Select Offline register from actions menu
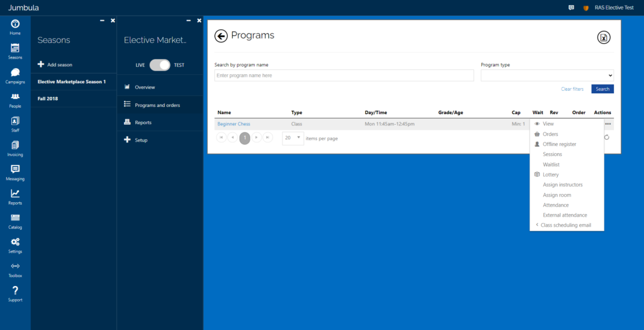644x330 pixels. tap(559, 144)
